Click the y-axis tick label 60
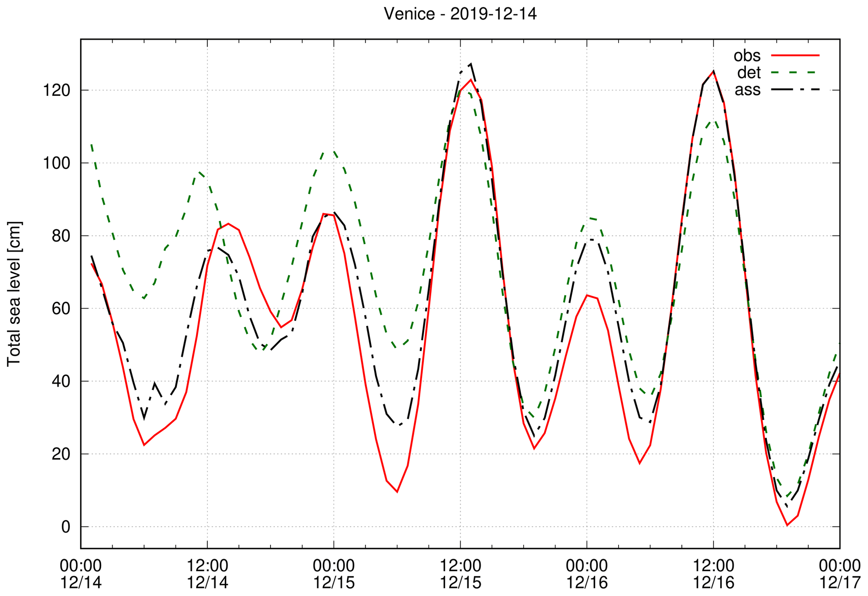This screenshot has width=868, height=596. click(61, 309)
